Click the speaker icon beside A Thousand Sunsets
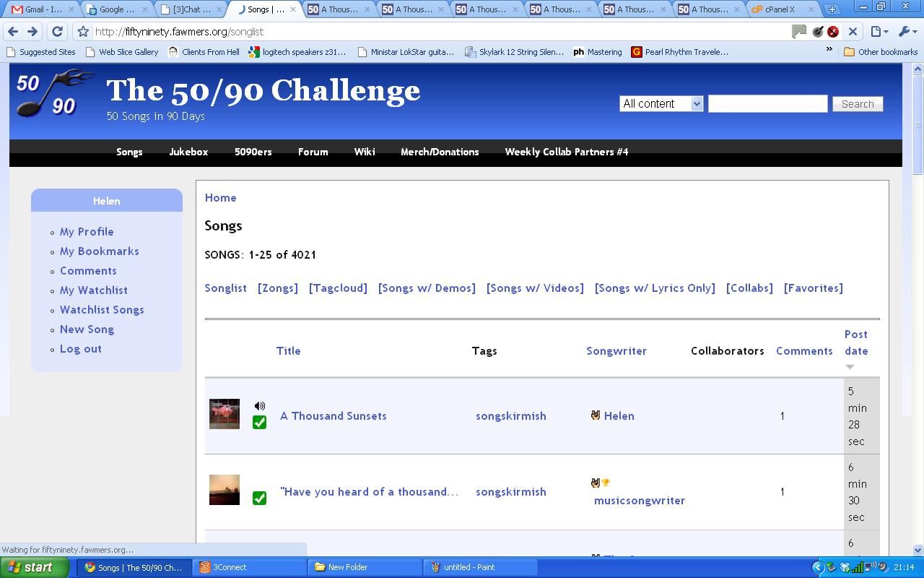 tap(259, 406)
